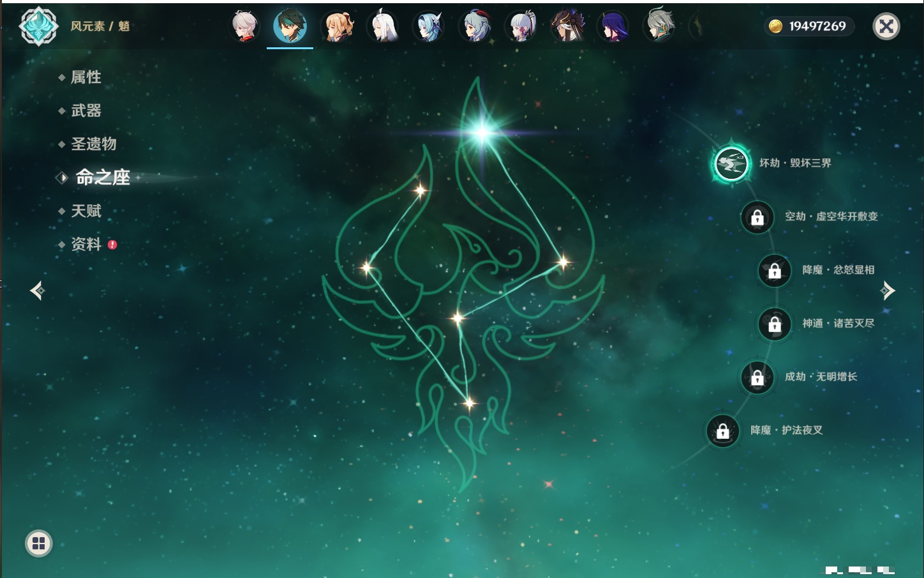The image size is (924, 578).
Task: Open the grid menu icon at bottom left
Action: 38,544
